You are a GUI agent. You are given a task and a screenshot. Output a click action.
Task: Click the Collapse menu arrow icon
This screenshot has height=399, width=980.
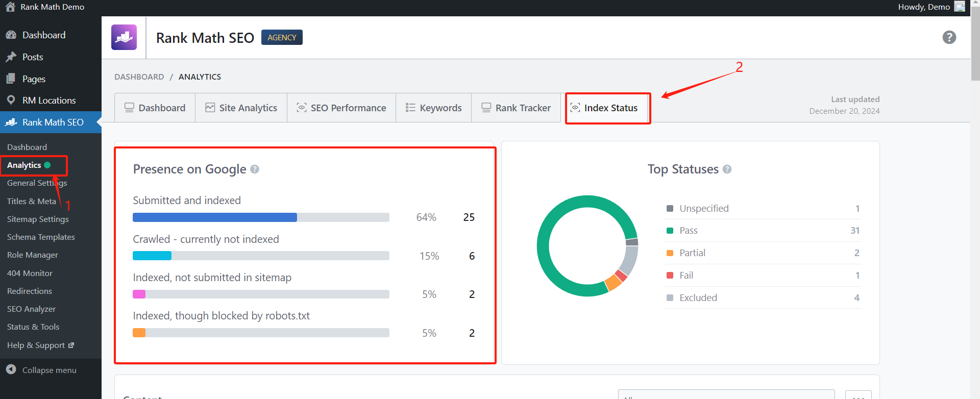coord(11,369)
